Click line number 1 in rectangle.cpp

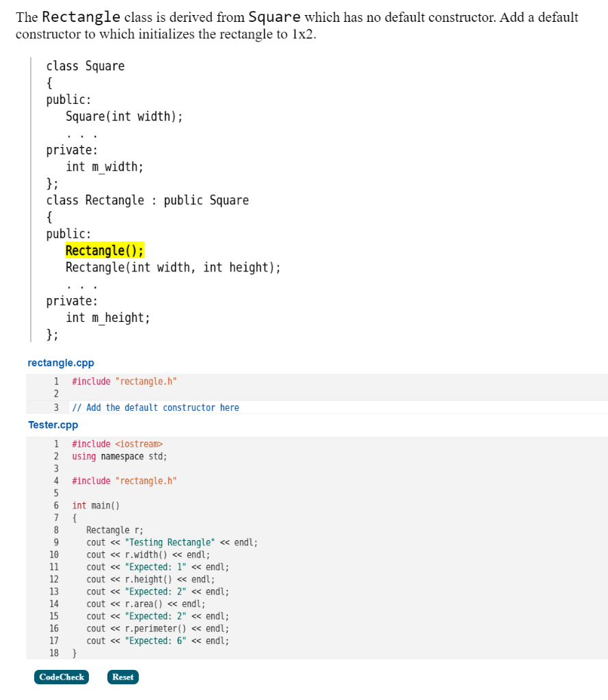55,381
